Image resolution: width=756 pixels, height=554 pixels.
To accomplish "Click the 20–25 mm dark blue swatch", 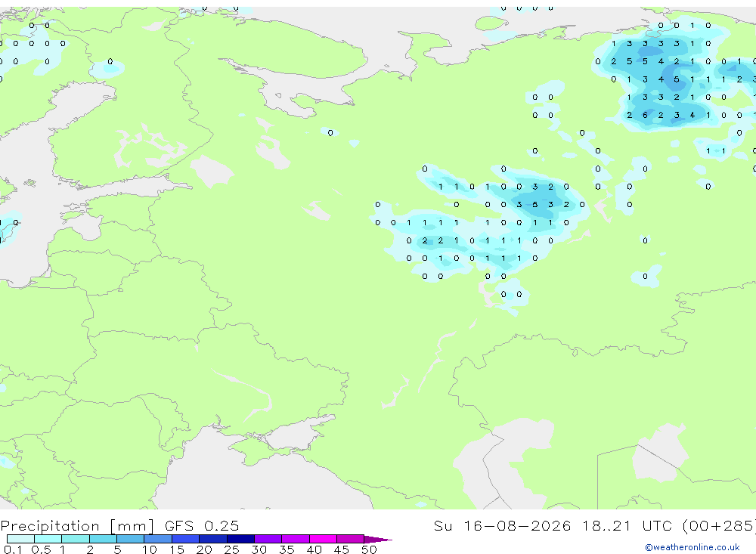I will click(x=213, y=539).
